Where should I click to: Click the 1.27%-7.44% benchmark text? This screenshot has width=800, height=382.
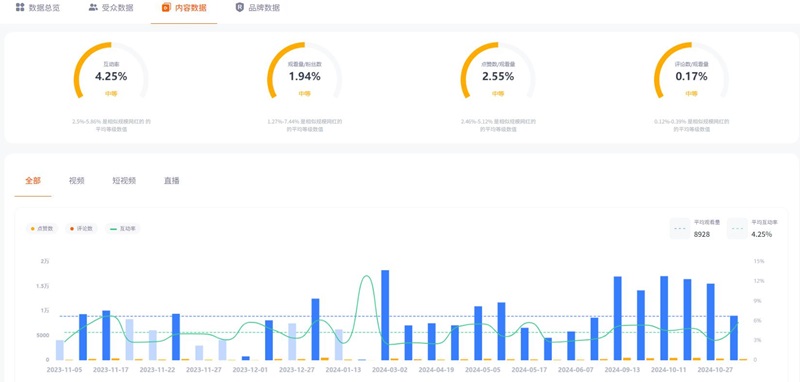tap(305, 125)
